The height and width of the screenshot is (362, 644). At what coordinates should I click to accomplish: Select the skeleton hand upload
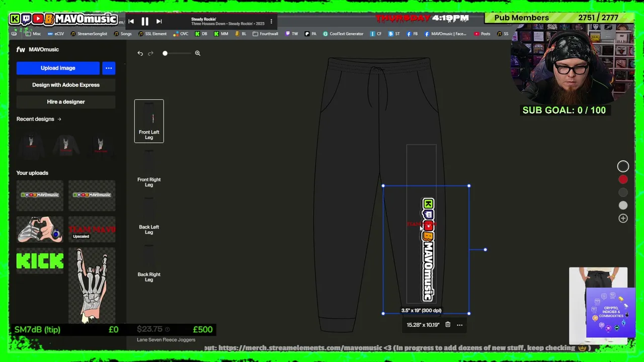coord(92,286)
